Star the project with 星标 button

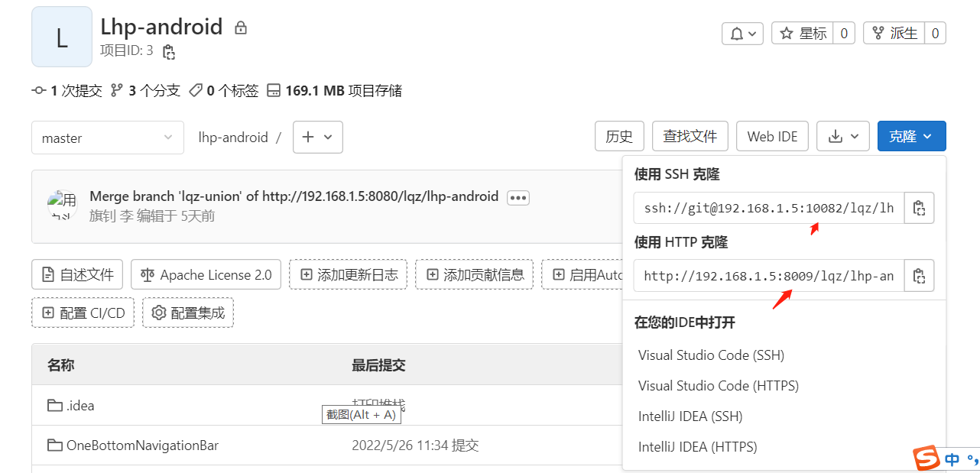pyautogui.click(x=803, y=34)
